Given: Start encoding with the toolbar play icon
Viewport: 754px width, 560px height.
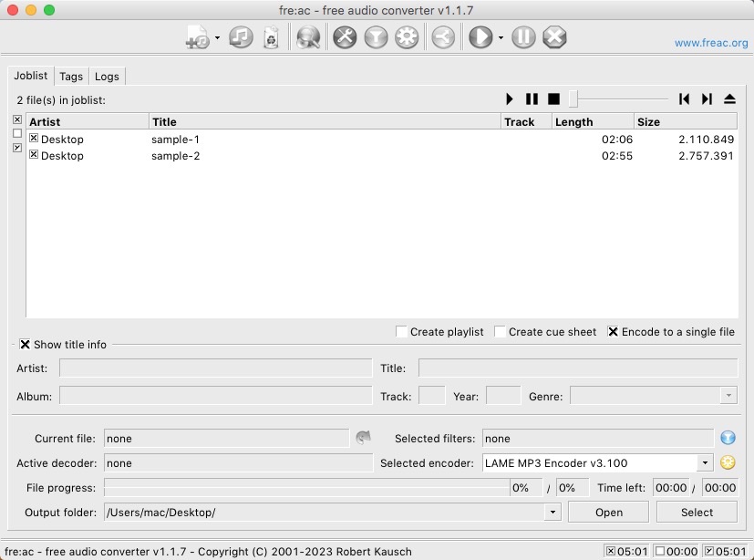Looking at the screenshot, I should coord(480,37).
